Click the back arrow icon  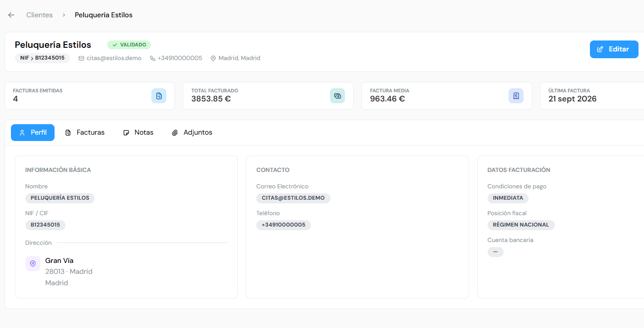coord(11,15)
